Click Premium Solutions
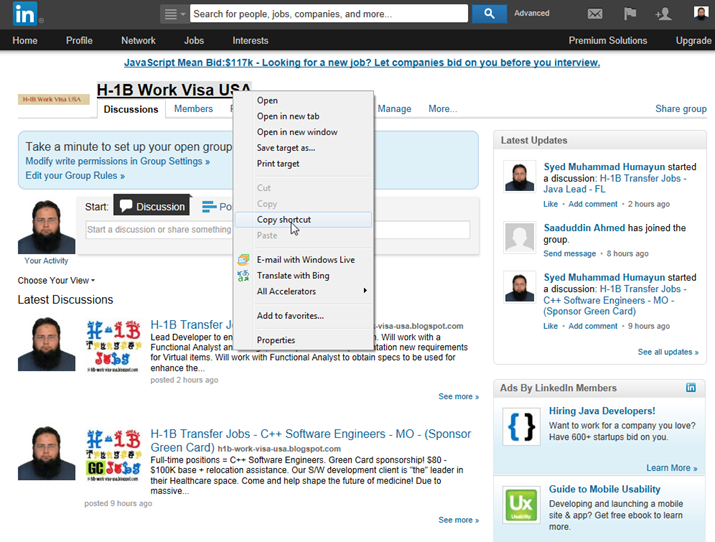This screenshot has width=715, height=542. (x=608, y=41)
